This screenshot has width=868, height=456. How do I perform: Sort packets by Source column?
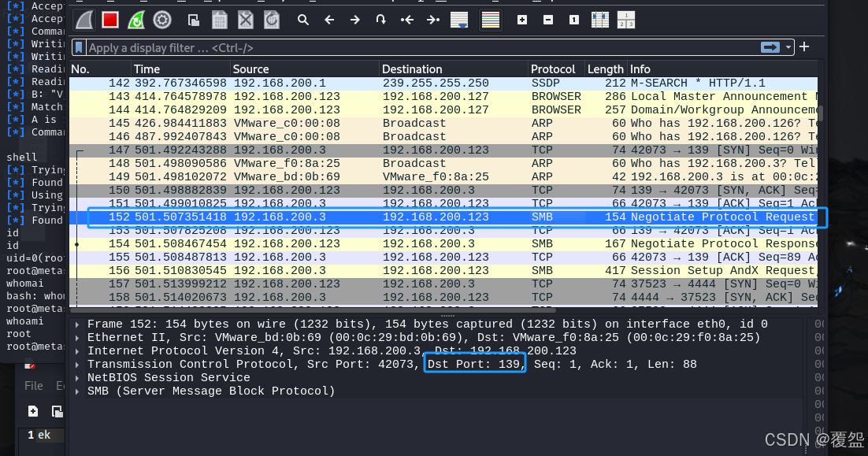point(305,69)
